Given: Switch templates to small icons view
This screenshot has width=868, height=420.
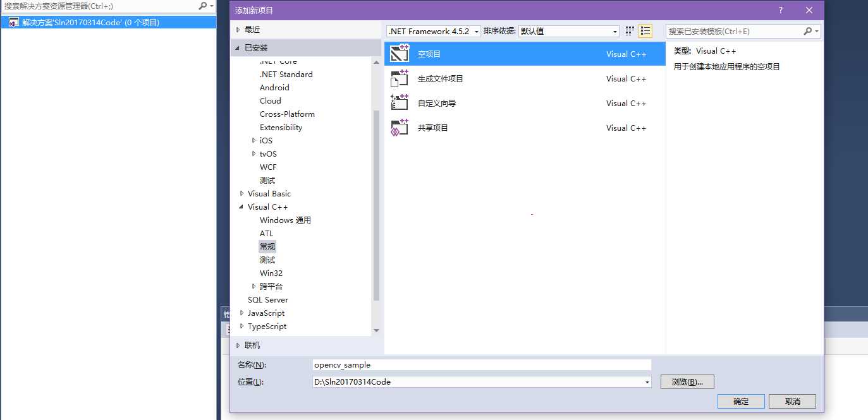Looking at the screenshot, I should [x=630, y=31].
